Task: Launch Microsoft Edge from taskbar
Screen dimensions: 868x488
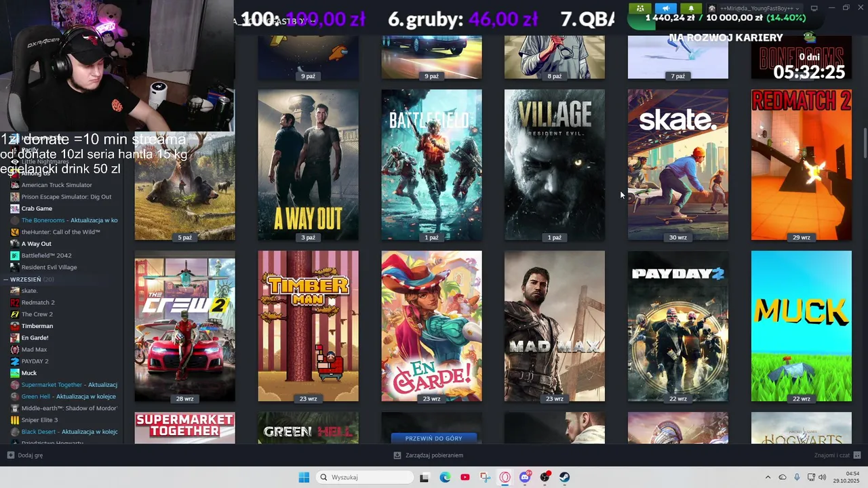Action: coord(445,477)
